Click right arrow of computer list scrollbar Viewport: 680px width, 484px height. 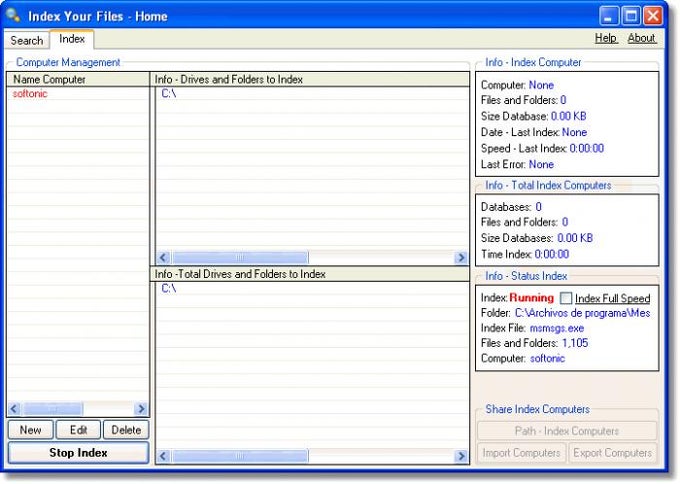tap(141, 409)
